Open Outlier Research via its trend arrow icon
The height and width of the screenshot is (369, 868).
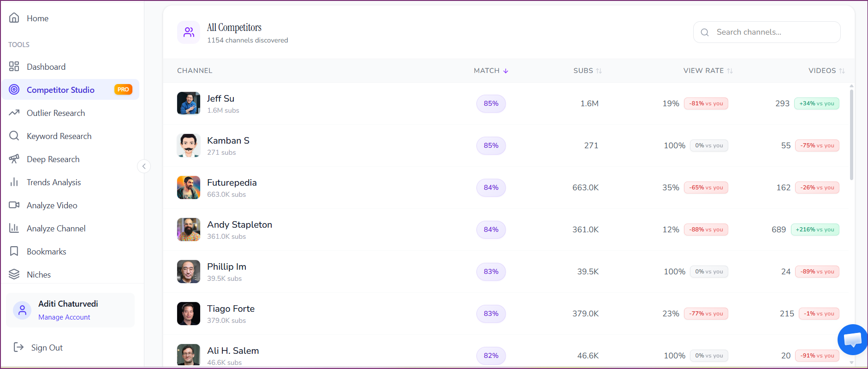click(14, 113)
